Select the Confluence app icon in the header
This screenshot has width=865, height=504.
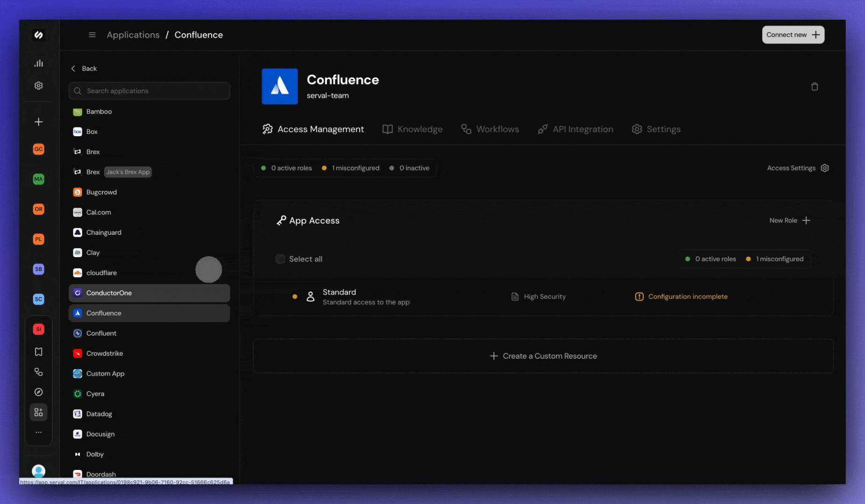[x=279, y=86]
